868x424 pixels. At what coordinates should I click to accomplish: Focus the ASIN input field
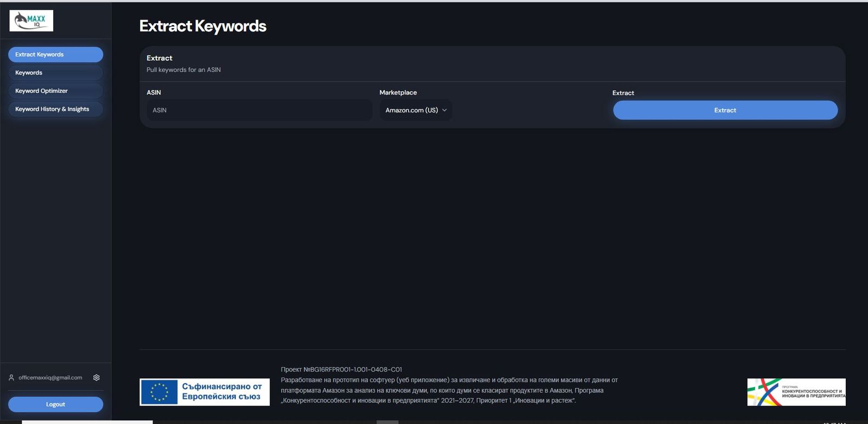coord(259,110)
